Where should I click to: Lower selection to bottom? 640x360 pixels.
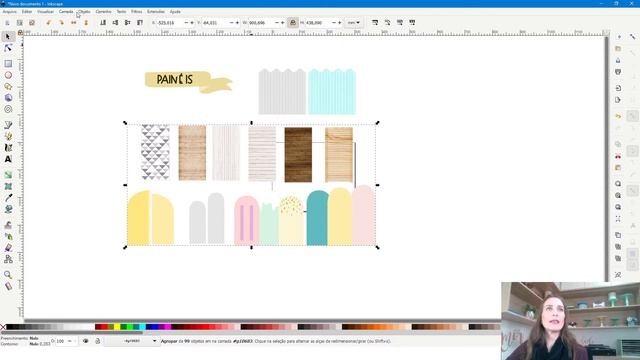pyautogui.click(x=103, y=23)
